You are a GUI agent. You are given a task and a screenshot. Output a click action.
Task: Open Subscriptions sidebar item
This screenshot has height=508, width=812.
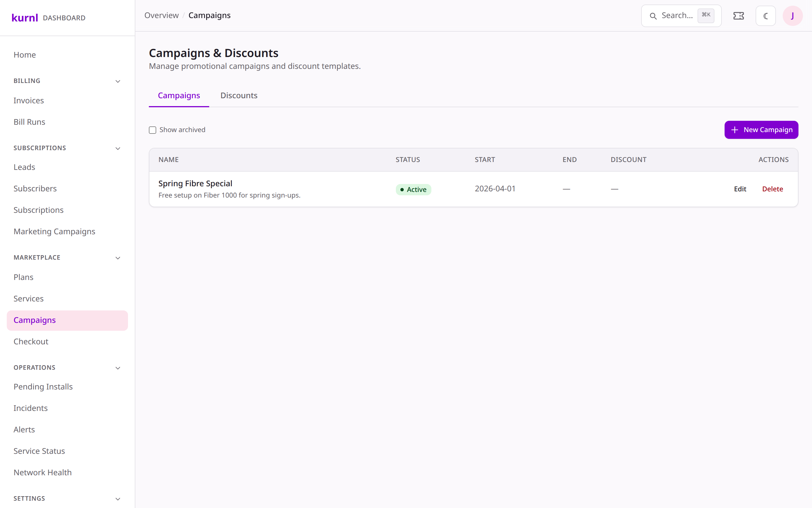67,210
